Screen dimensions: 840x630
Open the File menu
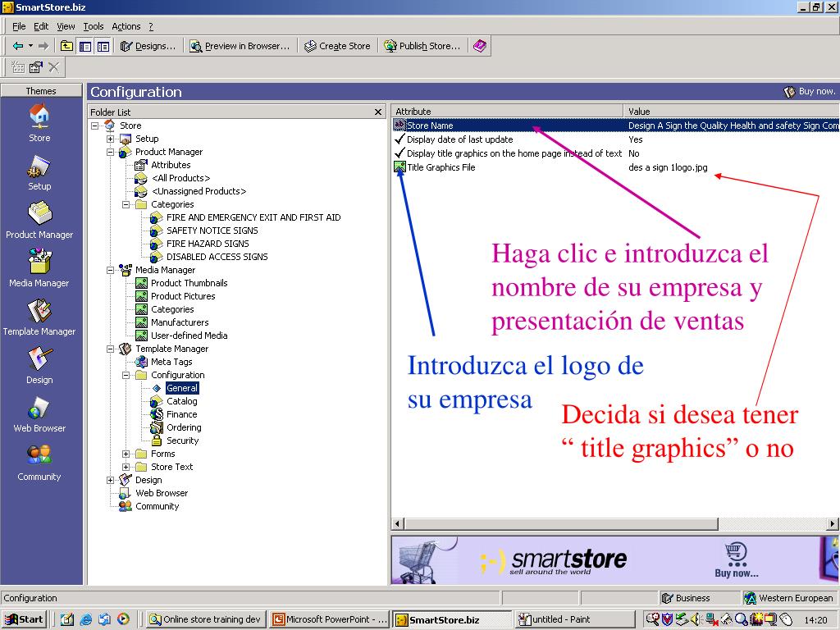[x=19, y=26]
